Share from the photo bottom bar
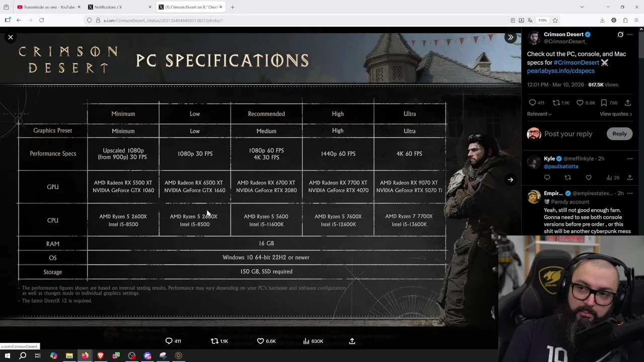 tap(352, 341)
